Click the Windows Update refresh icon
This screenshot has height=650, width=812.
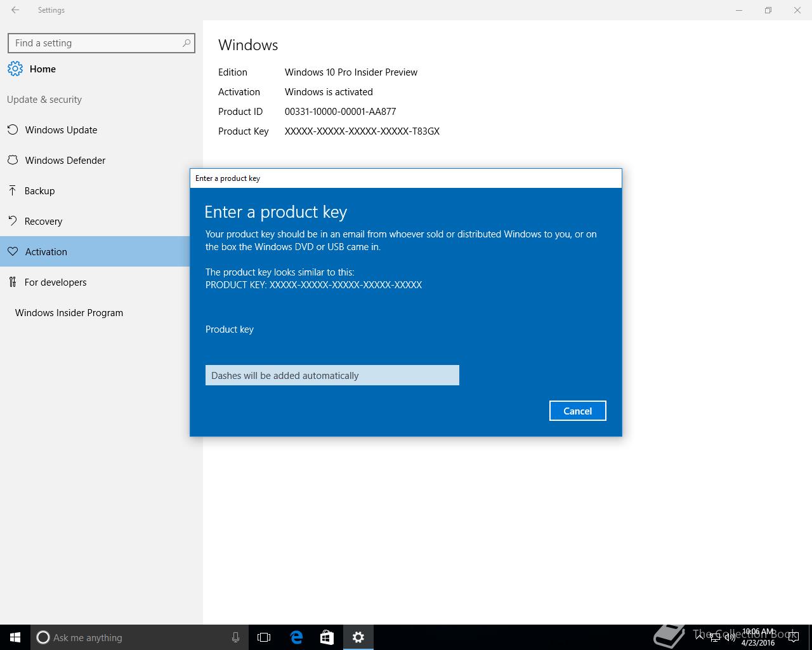[x=13, y=129]
